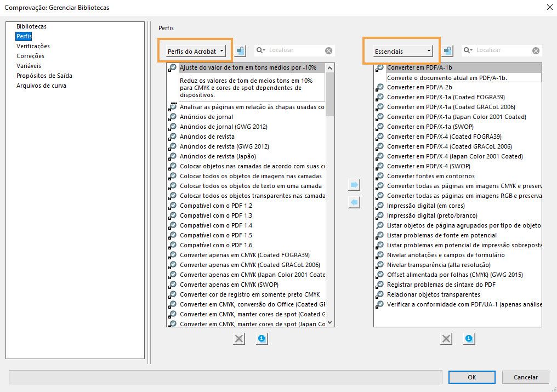This screenshot has width=557, height=392.
Task: Select Variáveis in the left panel
Action: coord(29,66)
